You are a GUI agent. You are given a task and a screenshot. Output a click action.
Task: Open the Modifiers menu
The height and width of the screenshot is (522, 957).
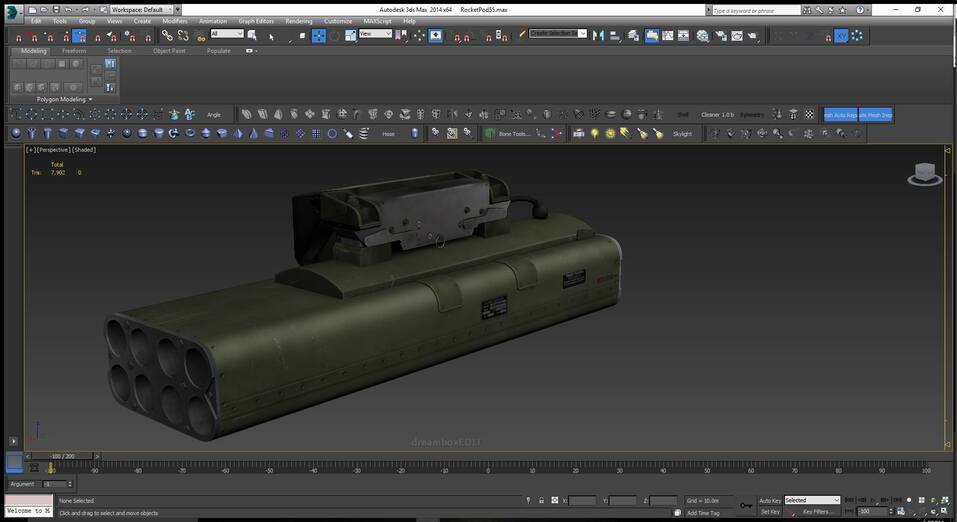(x=174, y=21)
